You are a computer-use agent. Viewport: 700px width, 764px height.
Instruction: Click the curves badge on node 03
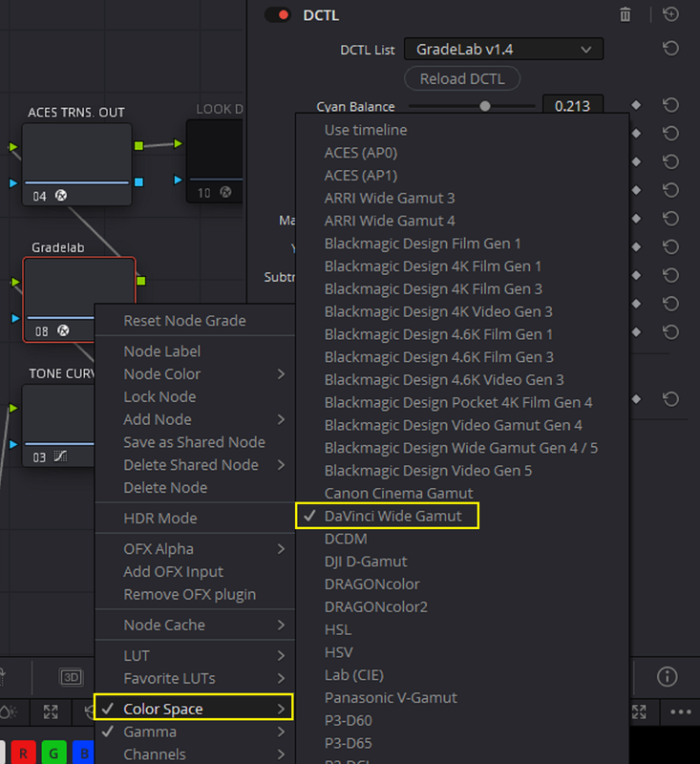point(60,456)
